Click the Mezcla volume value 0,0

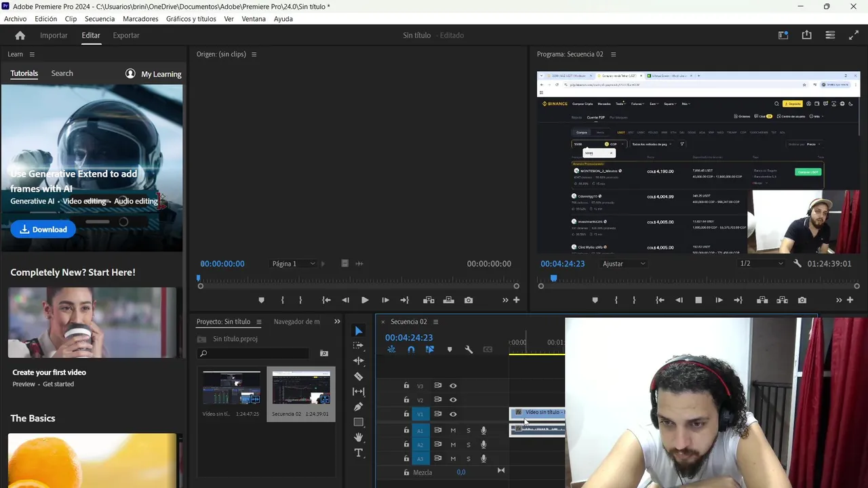click(461, 472)
